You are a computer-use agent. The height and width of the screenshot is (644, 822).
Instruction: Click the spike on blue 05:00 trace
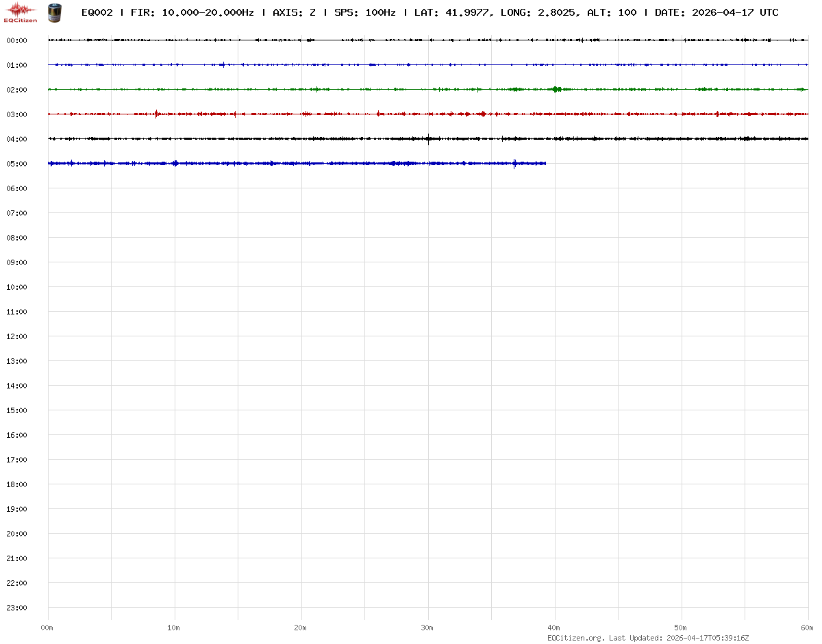pyautogui.click(x=514, y=163)
